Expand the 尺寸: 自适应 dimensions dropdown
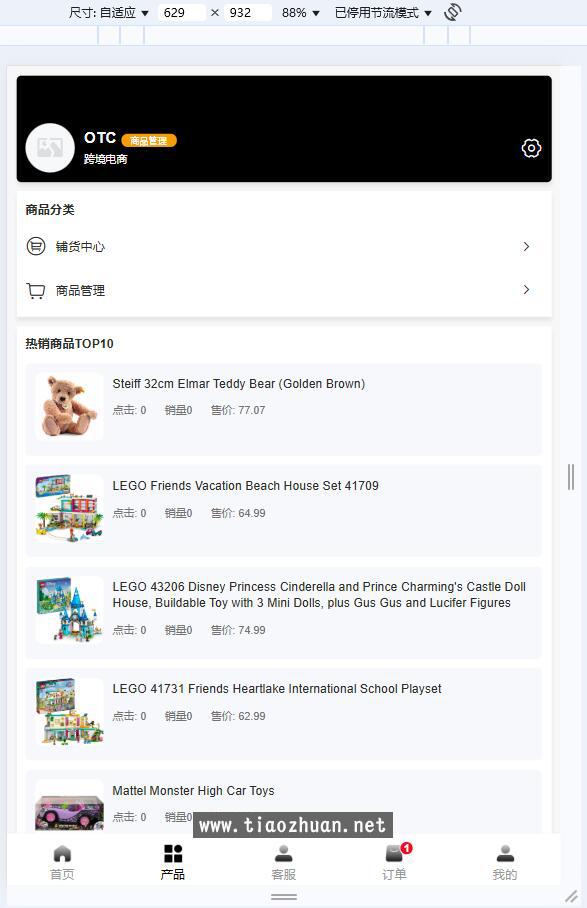Image resolution: width=587 pixels, height=908 pixels. [108, 13]
